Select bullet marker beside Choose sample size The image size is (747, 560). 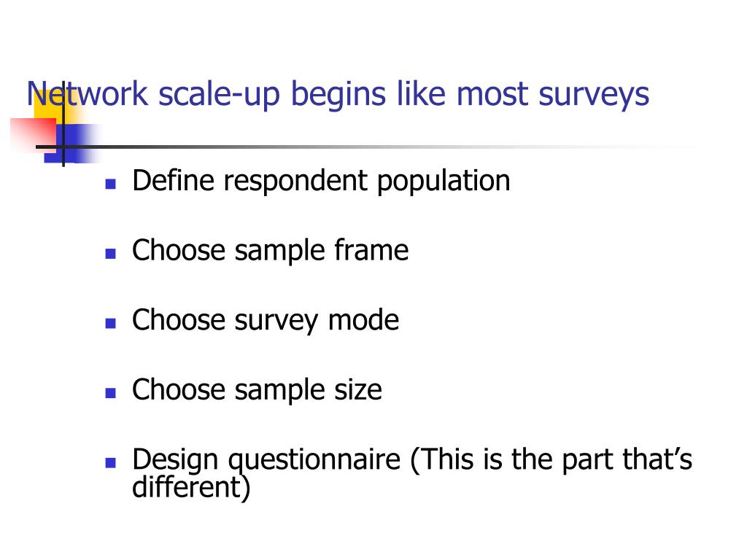click(x=111, y=393)
